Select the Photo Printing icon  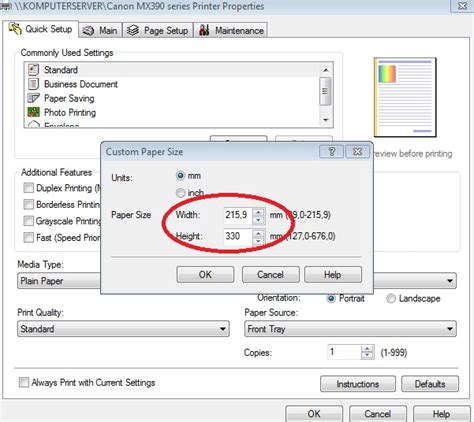pyautogui.click(x=33, y=112)
